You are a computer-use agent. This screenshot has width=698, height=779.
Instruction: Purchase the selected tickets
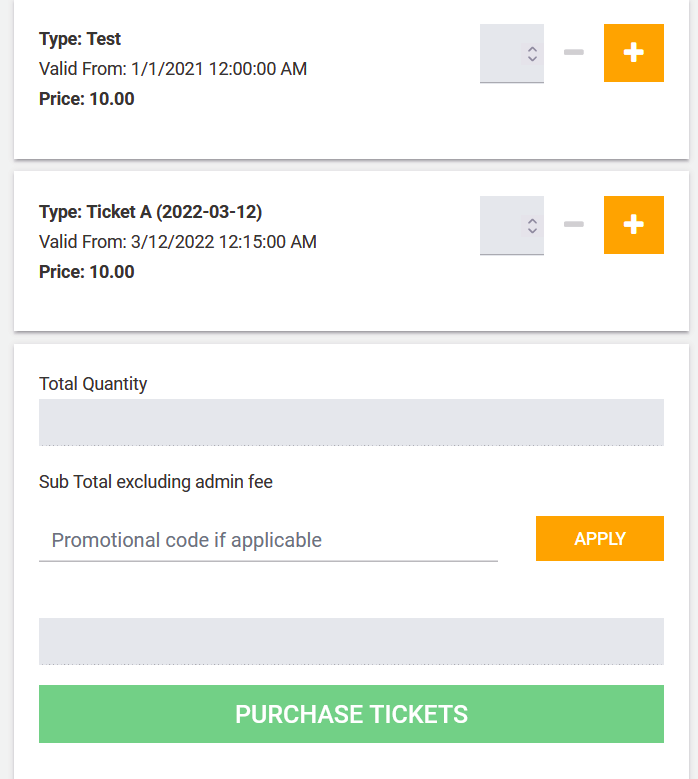tap(351, 714)
